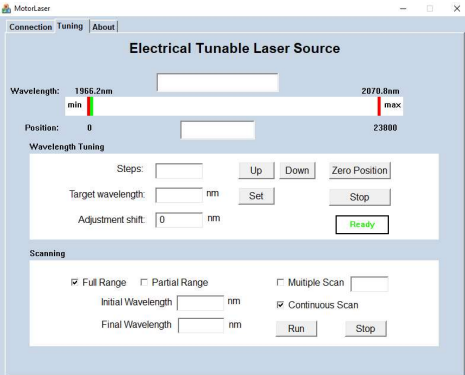Click Stop in Wavelength Tuning section
465x375 pixels.
coord(360,197)
